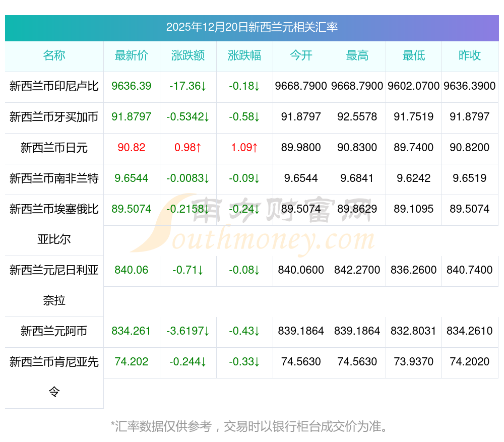Click the 最低 column header
Image resolution: width=504 pixels, height=442 pixels.
[x=414, y=56]
